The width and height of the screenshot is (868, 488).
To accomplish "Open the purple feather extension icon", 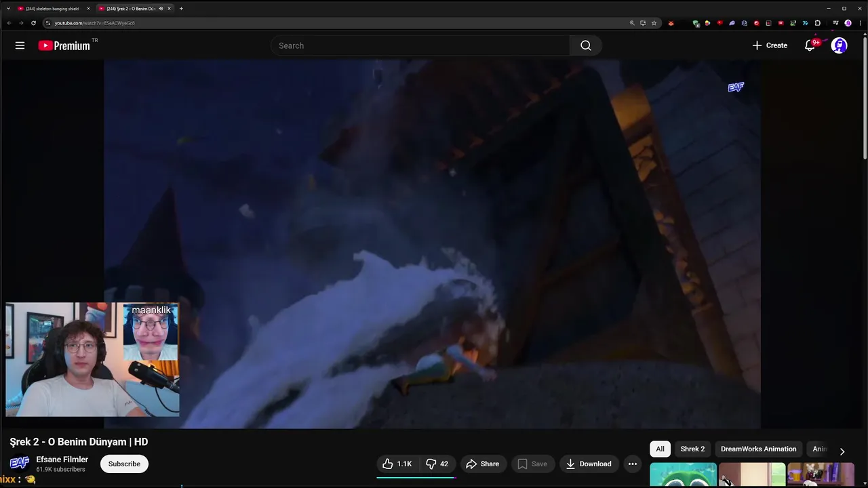I will [x=732, y=23].
